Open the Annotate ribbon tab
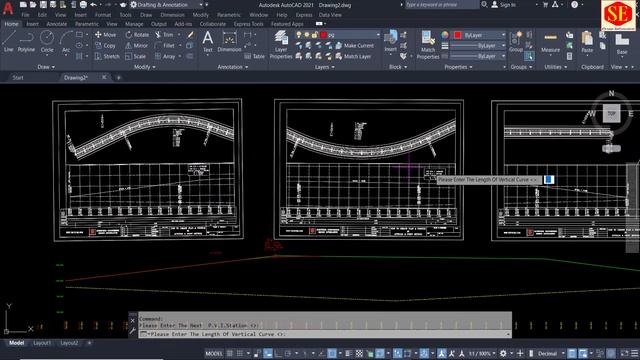The image size is (640, 360). tap(56, 24)
